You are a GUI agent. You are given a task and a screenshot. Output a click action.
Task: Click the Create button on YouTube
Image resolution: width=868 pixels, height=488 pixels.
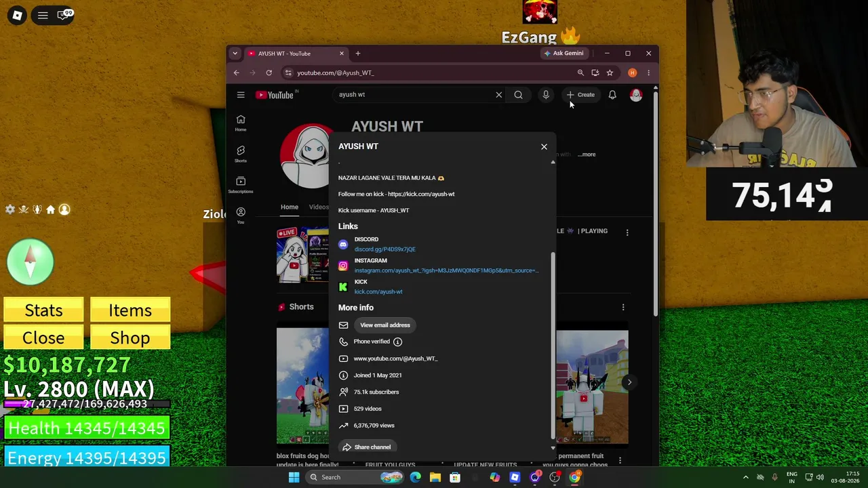point(580,95)
